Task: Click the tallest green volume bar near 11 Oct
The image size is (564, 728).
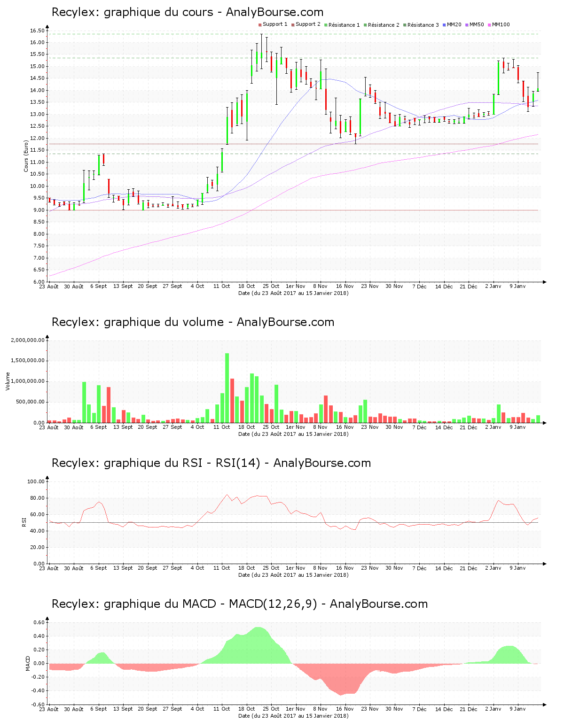Action: [227, 388]
